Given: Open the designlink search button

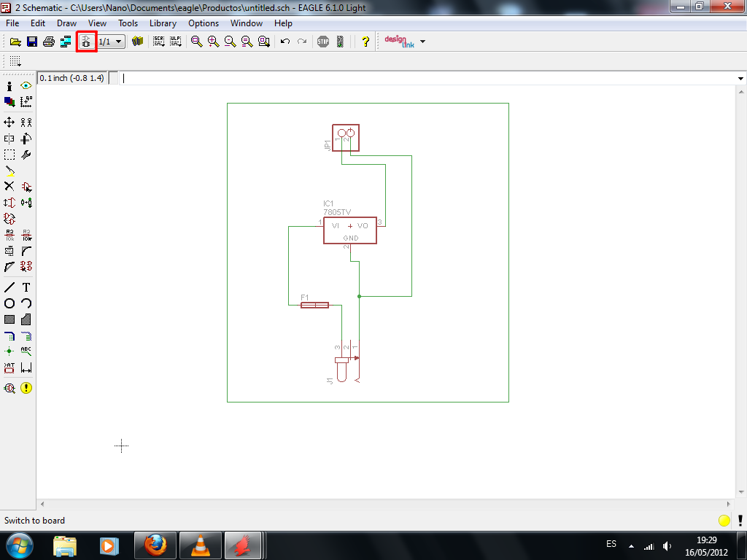Looking at the screenshot, I should point(399,42).
